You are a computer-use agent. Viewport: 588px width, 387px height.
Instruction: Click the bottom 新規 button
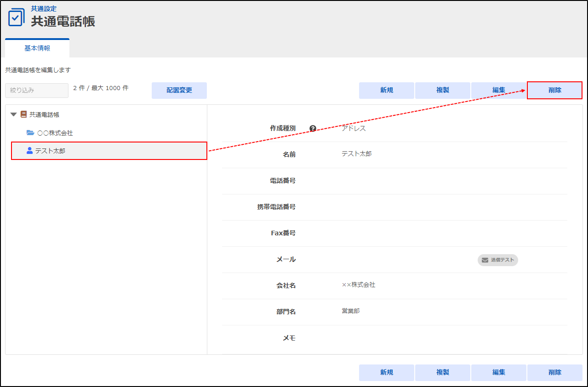387,373
